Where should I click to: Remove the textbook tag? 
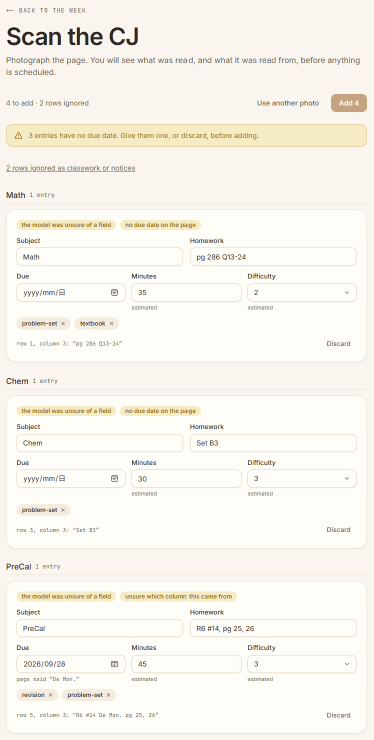pyautogui.click(x=111, y=324)
